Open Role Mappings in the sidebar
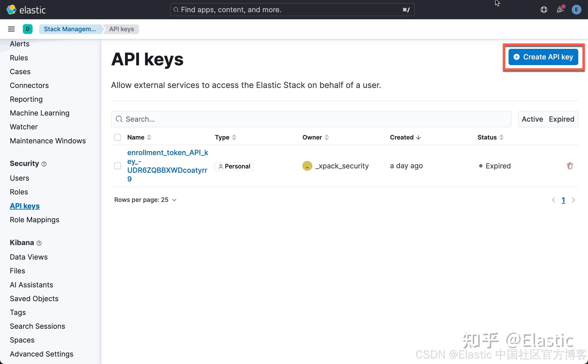 [34, 220]
